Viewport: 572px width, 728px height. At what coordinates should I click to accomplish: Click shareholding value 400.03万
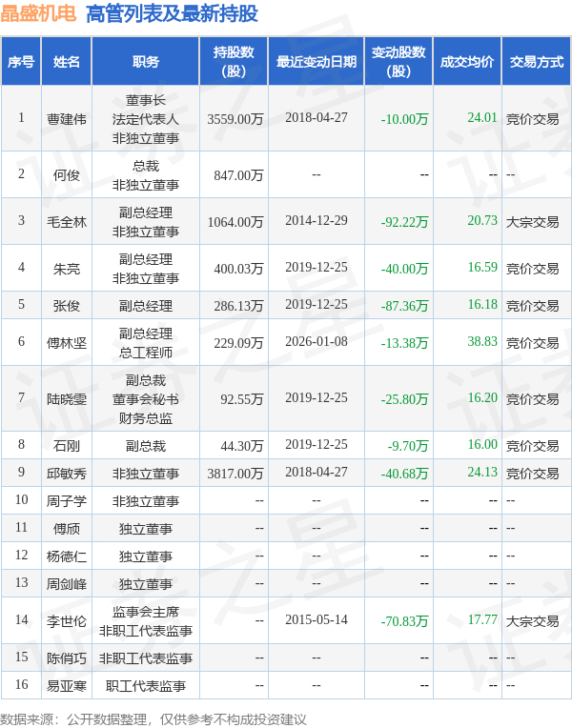(238, 269)
